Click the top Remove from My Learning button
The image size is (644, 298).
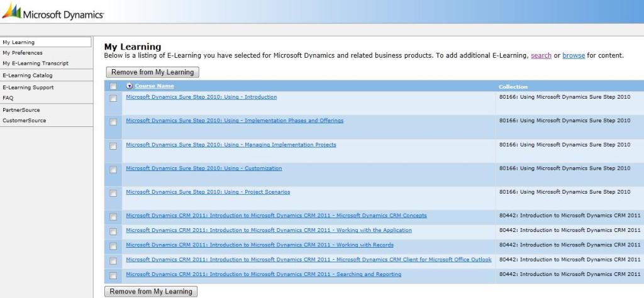click(x=152, y=72)
